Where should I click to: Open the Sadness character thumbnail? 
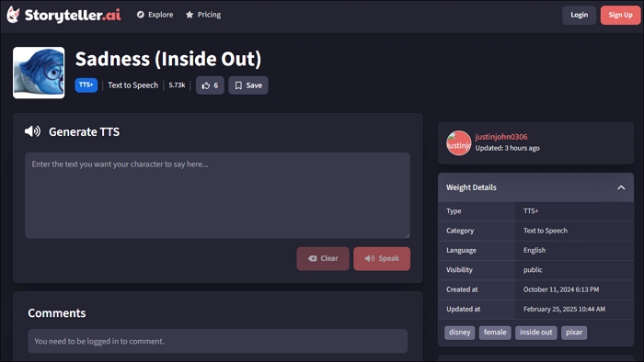click(39, 73)
